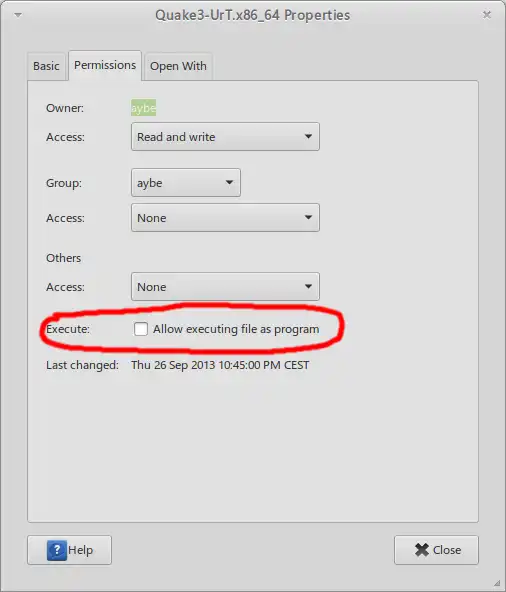The height and width of the screenshot is (592, 506).
Task: Open the window menu arrow in title bar
Action: pos(18,15)
